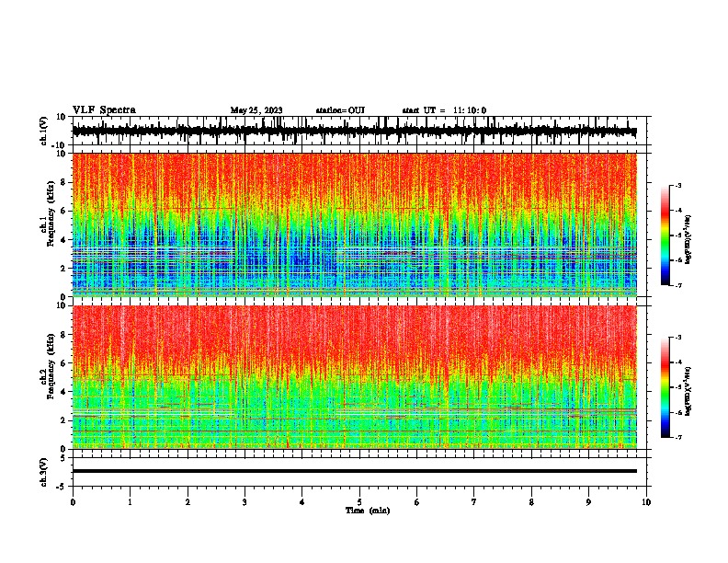Click the "-3" label on ch.1 color scale
The image size is (728, 563).
677,185
